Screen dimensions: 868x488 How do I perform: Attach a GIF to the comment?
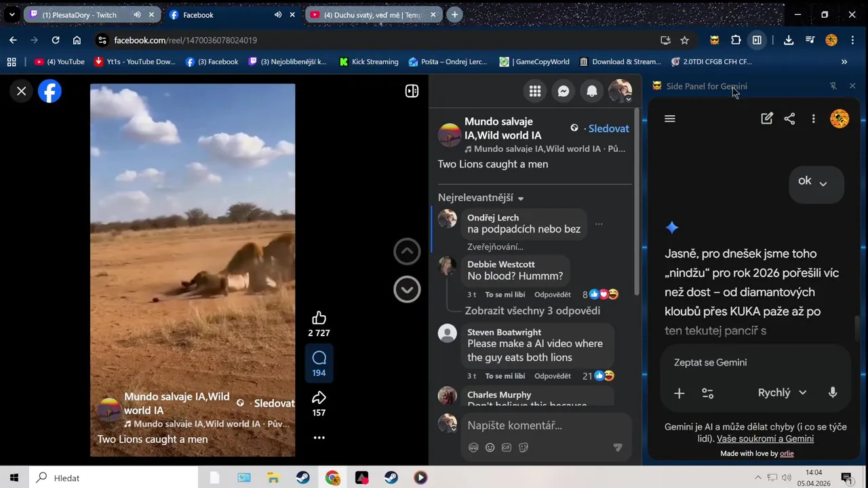click(x=507, y=447)
